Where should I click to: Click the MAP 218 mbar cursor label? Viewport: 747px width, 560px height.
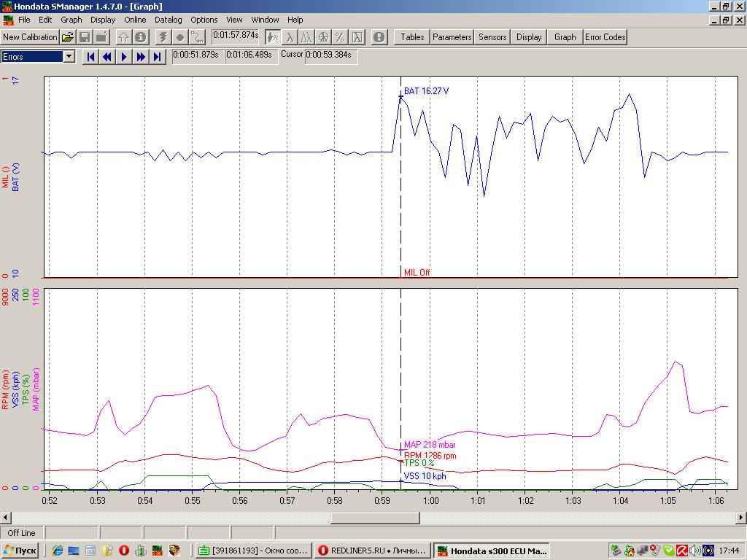[x=430, y=445]
